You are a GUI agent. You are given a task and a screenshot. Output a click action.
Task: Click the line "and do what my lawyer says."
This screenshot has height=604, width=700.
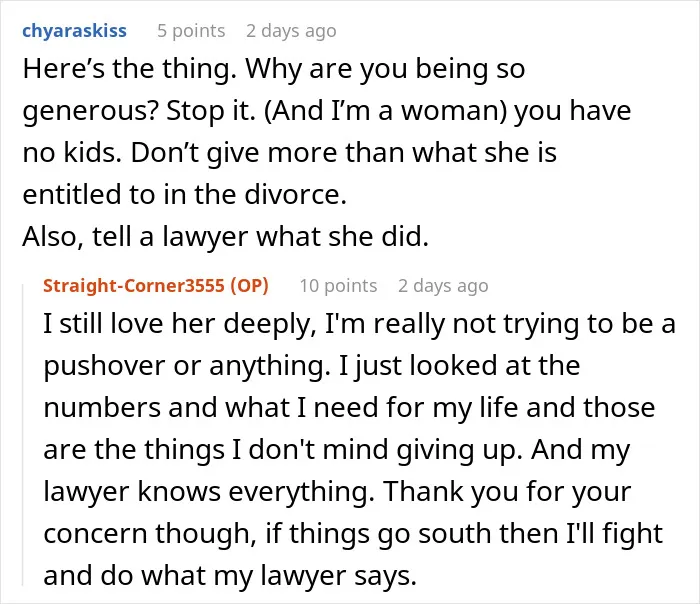[230, 575]
